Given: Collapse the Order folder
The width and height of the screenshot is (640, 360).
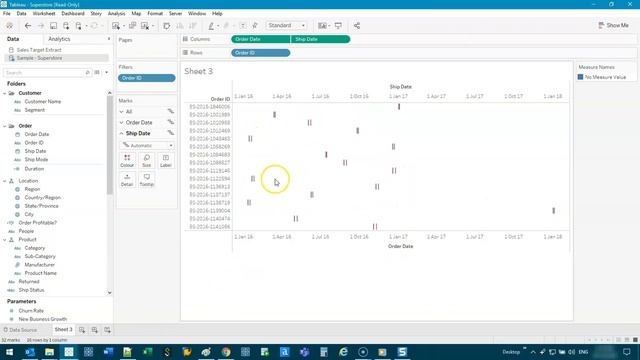Looking at the screenshot, I should tap(5, 126).
